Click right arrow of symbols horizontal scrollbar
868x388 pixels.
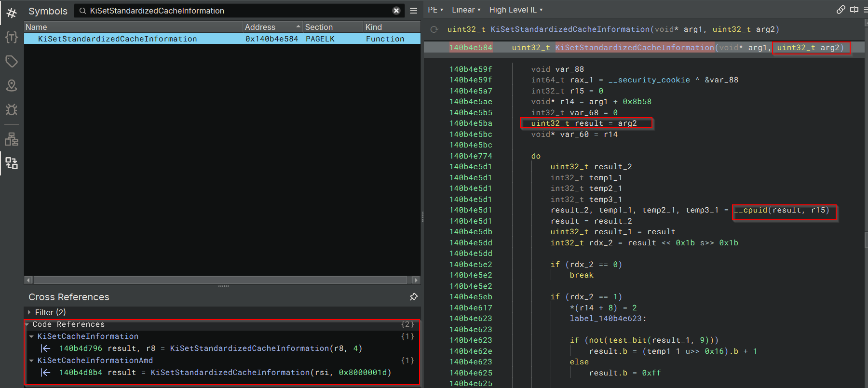[415, 280]
